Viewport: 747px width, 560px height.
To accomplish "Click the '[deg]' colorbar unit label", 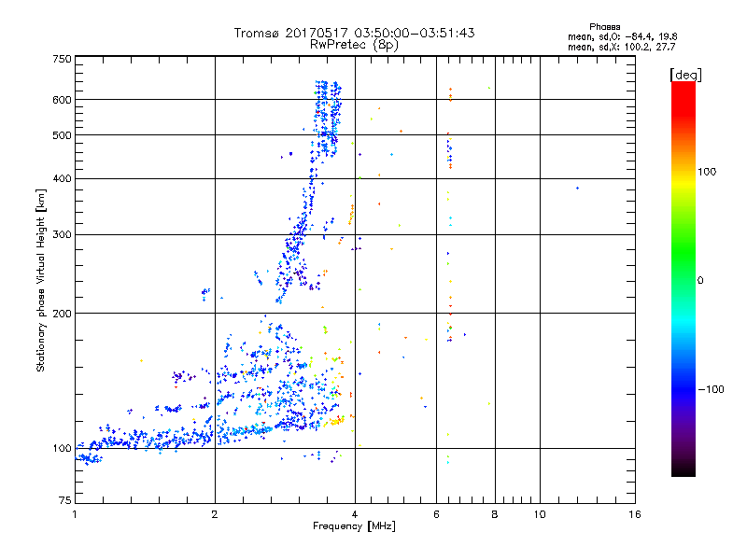I will [685, 75].
